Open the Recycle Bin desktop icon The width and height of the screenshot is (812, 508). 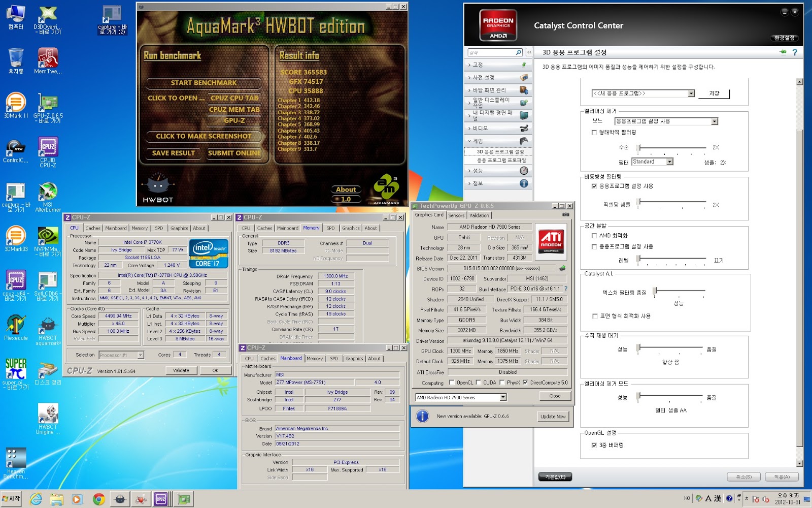[x=16, y=60]
